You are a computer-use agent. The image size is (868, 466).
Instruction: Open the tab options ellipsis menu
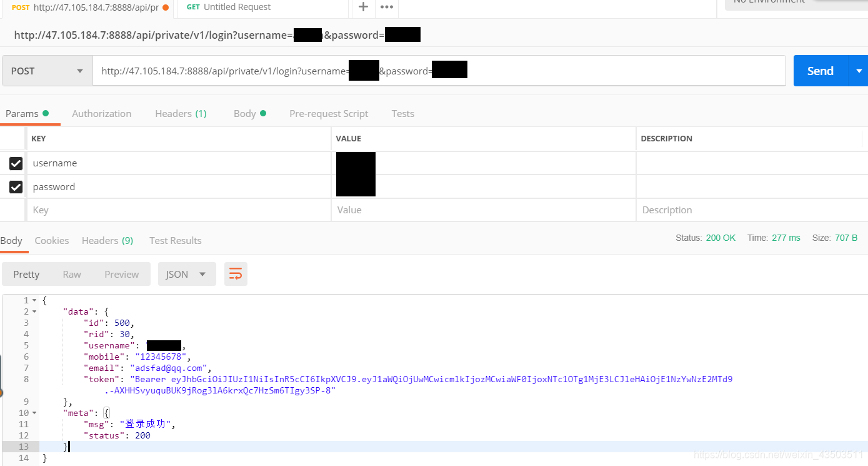[x=387, y=7]
